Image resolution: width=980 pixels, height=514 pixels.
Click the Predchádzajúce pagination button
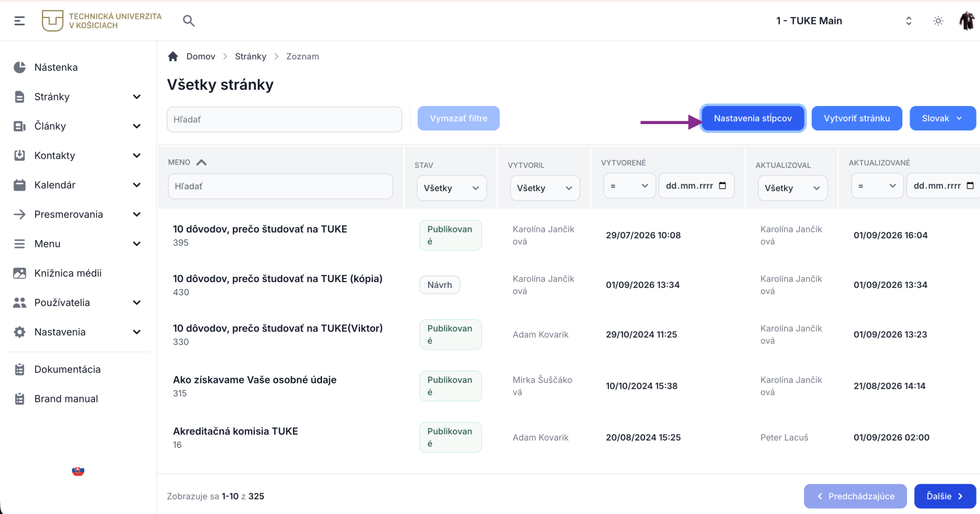[855, 497]
